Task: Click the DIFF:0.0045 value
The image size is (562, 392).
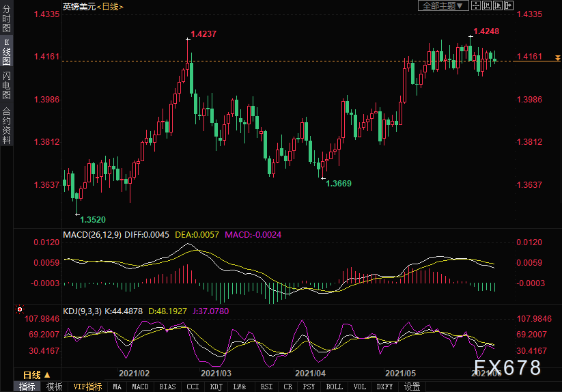Action: (x=147, y=235)
